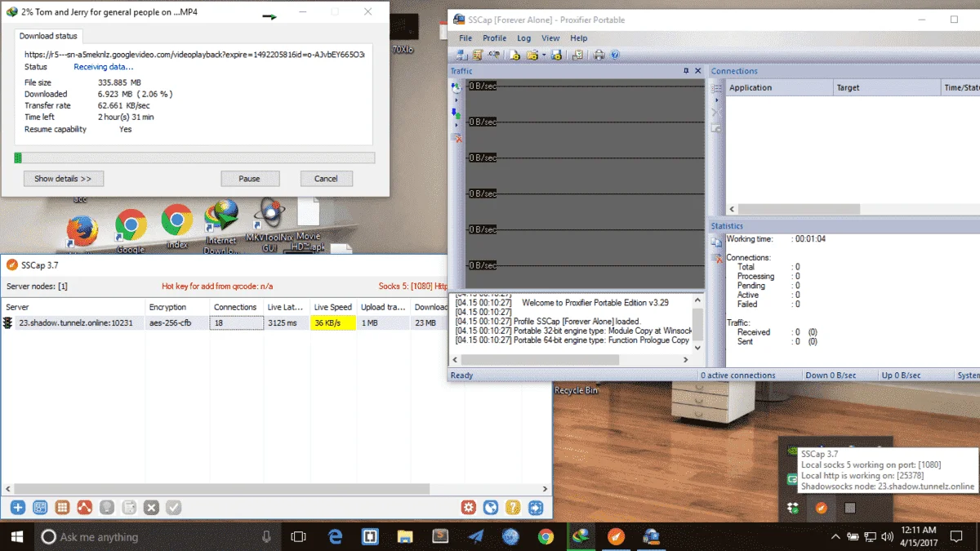Click the connections list view icon
Viewport: 980px width, 551px height.
click(x=716, y=88)
